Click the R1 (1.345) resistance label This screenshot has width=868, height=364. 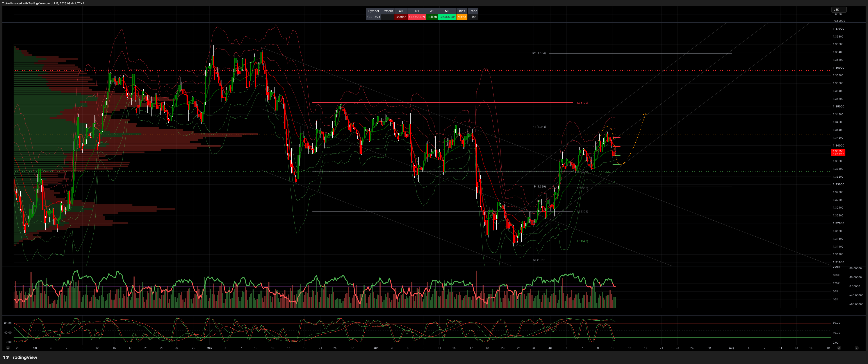click(x=539, y=127)
